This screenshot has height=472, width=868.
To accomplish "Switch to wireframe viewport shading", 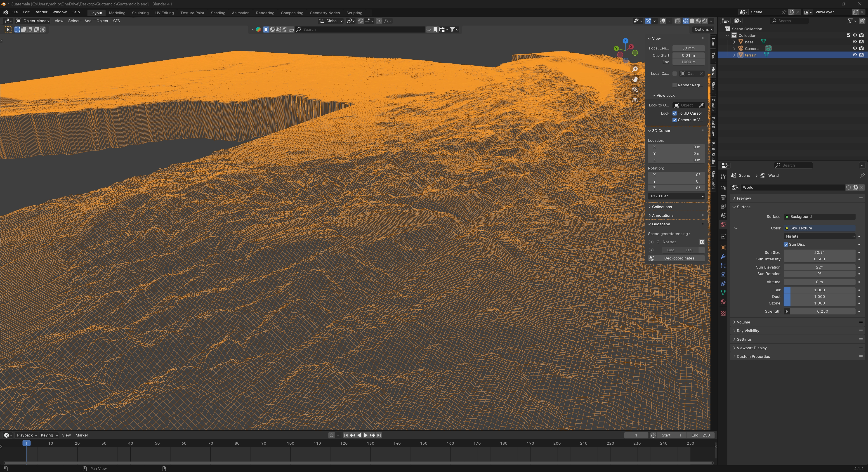I will point(685,21).
